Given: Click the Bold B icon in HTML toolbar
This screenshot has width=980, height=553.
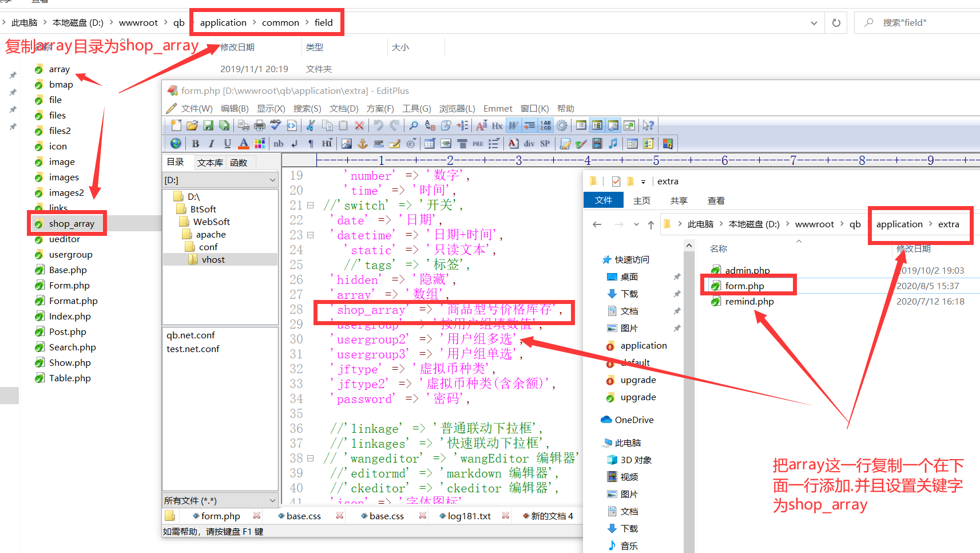Looking at the screenshot, I should [196, 144].
